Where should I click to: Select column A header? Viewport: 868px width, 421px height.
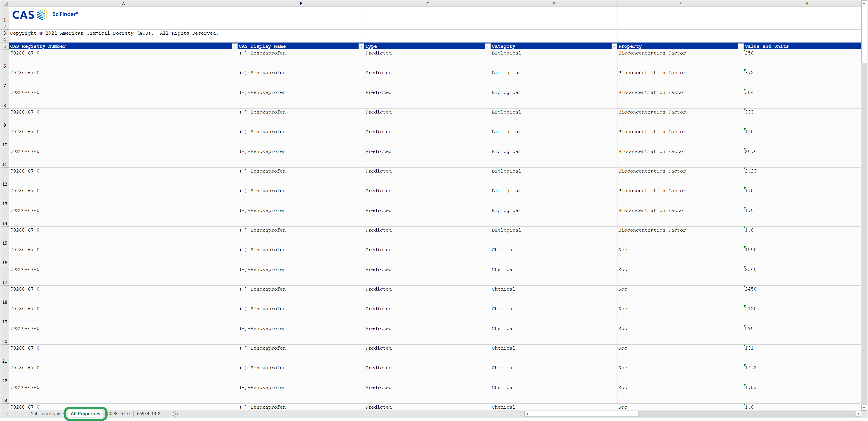[x=123, y=3]
